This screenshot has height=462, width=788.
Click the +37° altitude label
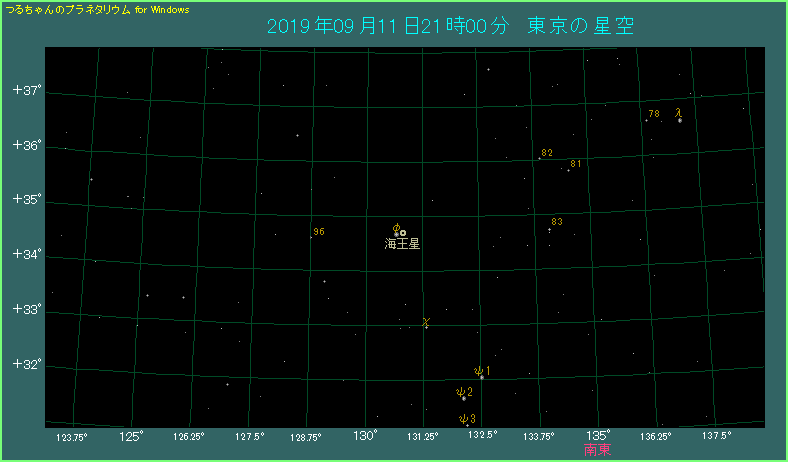(26, 91)
